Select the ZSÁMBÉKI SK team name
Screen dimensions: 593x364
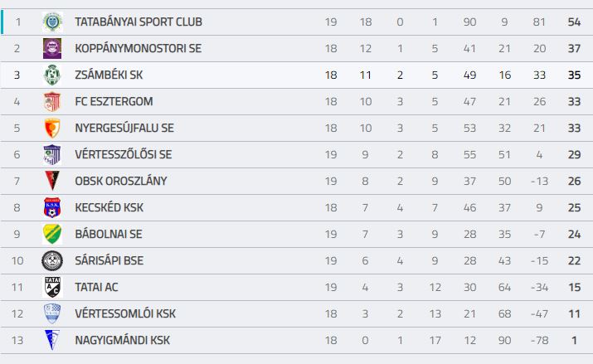(109, 75)
